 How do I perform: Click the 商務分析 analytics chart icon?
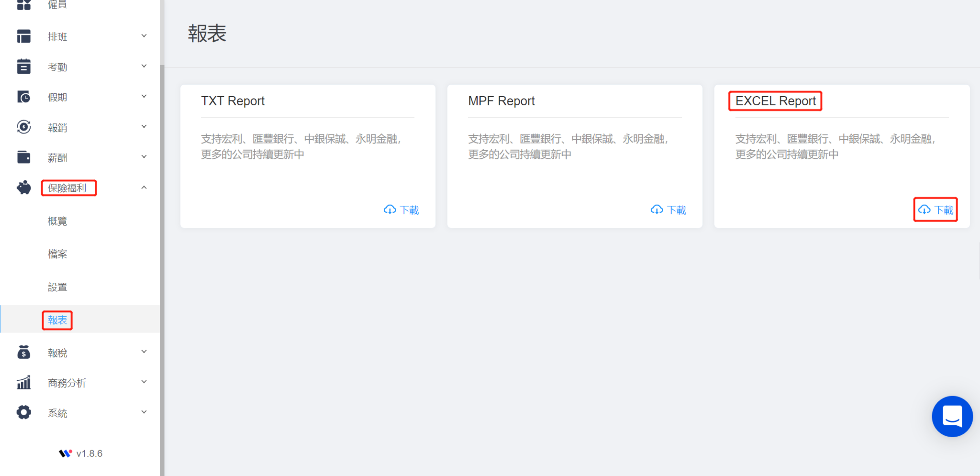click(x=23, y=382)
